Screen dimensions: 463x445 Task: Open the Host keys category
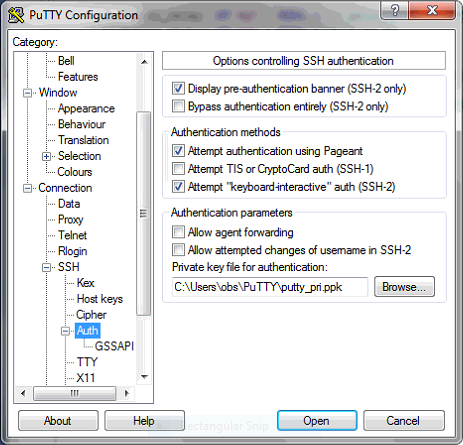(x=100, y=299)
